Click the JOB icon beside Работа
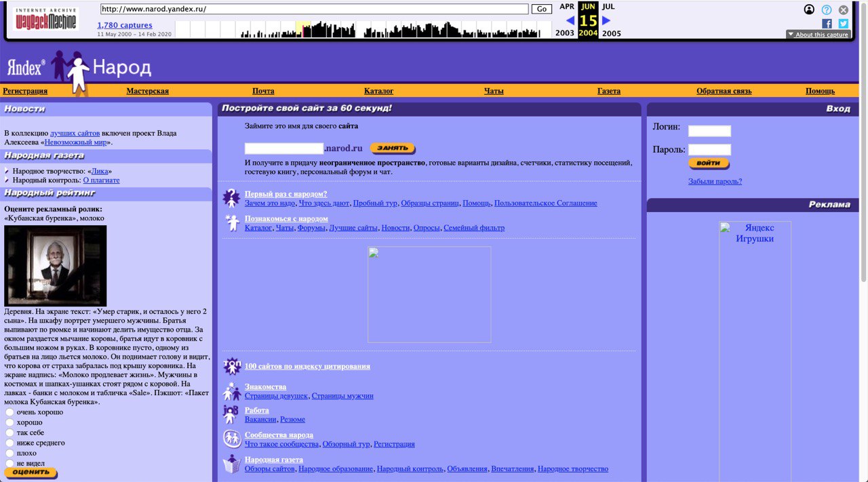Screen dimensions: 868x482 [x=231, y=414]
